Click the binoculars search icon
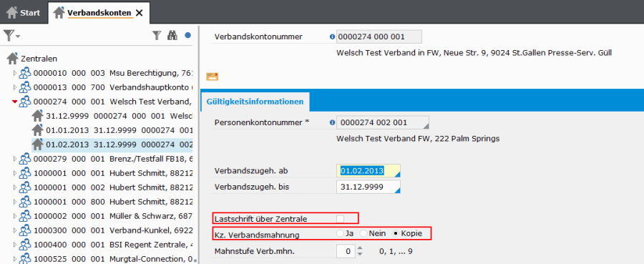The height and width of the screenshot is (264, 644). (x=172, y=36)
